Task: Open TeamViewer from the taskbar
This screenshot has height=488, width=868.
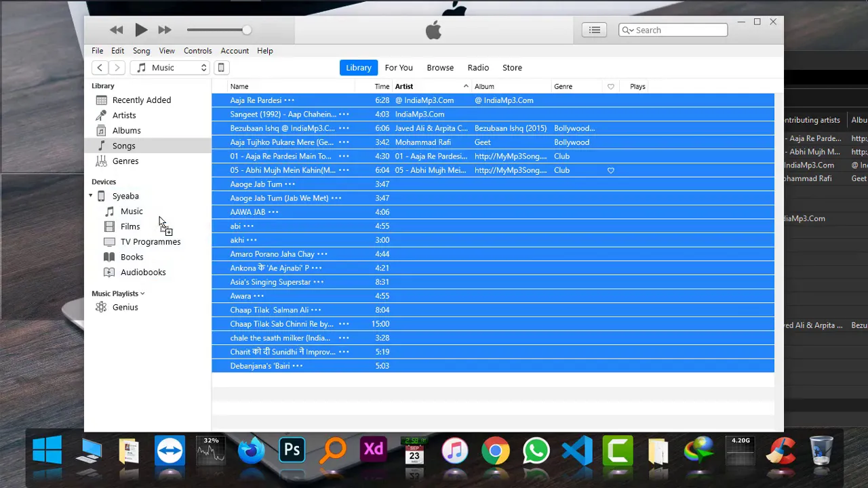Action: point(170,450)
